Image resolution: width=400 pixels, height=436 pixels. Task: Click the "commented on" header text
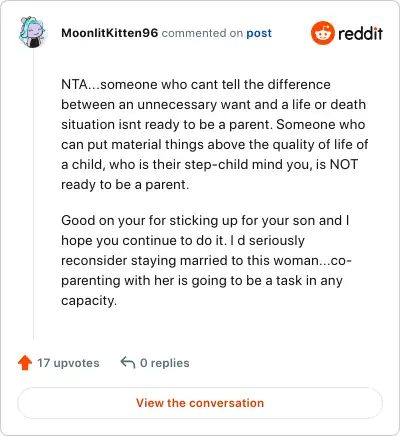pyautogui.click(x=202, y=33)
